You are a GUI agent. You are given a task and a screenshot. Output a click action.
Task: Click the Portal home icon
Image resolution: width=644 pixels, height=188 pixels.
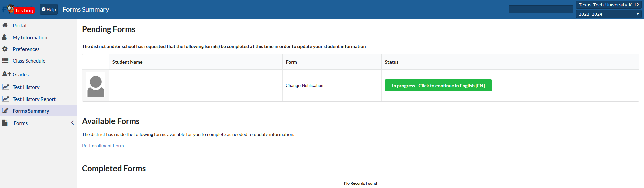[x=5, y=25]
